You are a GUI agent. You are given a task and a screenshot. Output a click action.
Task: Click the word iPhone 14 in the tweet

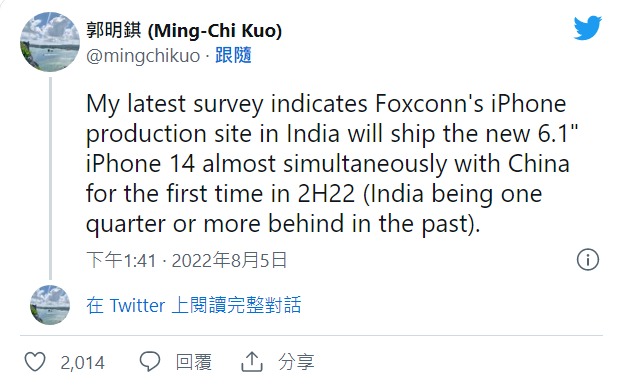pyautogui.click(x=140, y=164)
